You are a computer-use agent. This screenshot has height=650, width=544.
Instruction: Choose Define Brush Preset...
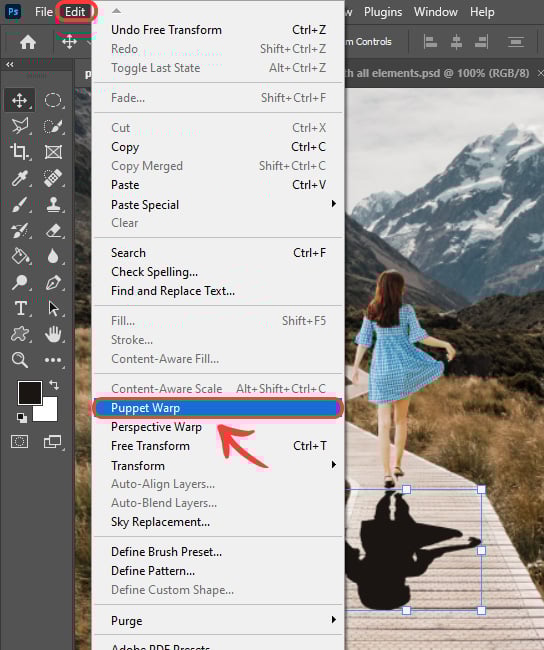218,552
